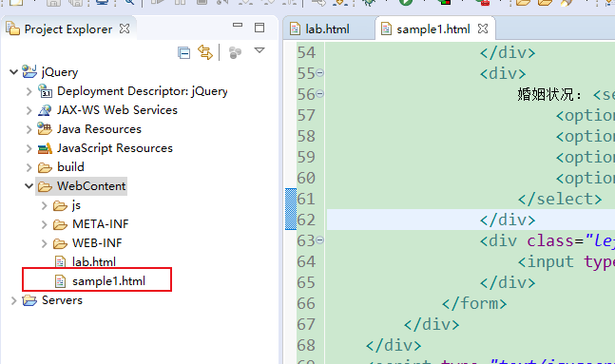Click the Servers folder icon
615x364 pixels.
pos(29,300)
